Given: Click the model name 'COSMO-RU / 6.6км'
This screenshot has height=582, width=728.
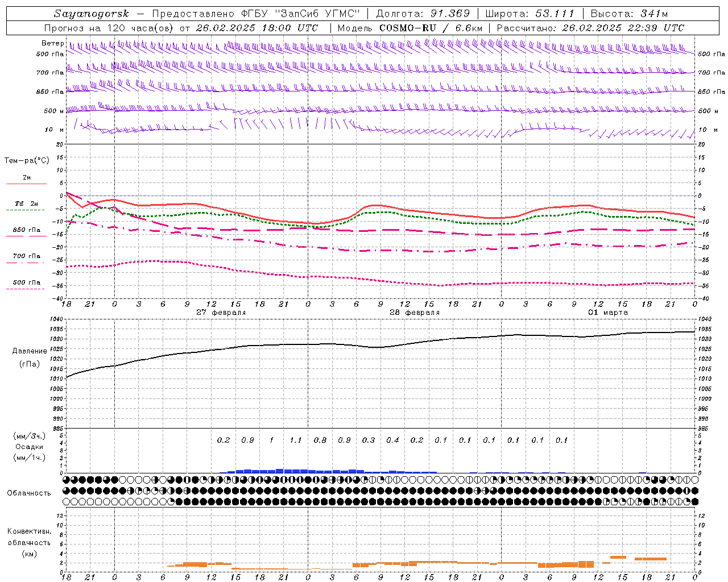Looking at the screenshot, I should [431, 28].
